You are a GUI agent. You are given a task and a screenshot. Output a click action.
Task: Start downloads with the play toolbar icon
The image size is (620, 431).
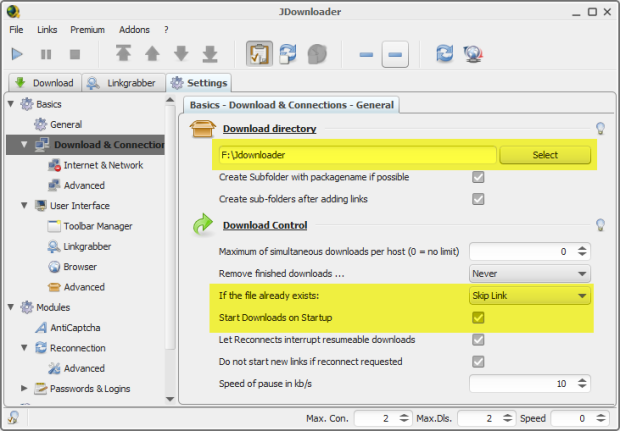(17, 54)
